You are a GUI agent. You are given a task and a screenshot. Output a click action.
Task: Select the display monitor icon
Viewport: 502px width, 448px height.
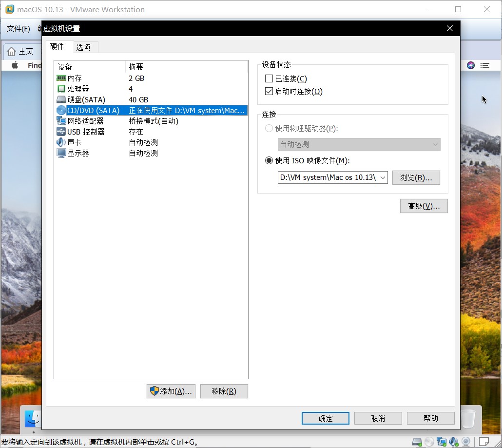point(61,153)
